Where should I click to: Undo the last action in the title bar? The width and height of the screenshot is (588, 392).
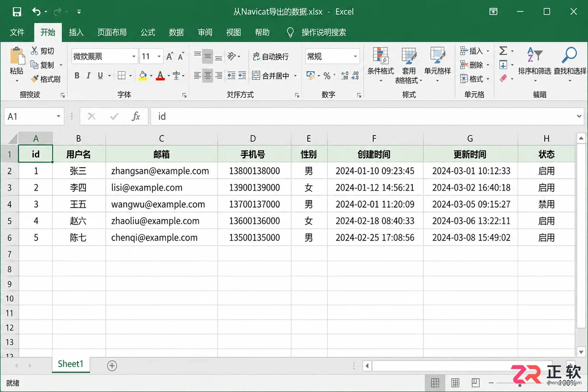[x=37, y=11]
